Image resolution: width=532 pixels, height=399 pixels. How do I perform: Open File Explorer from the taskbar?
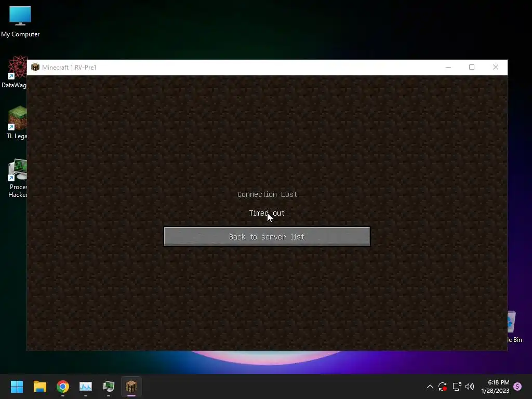pyautogui.click(x=39, y=387)
